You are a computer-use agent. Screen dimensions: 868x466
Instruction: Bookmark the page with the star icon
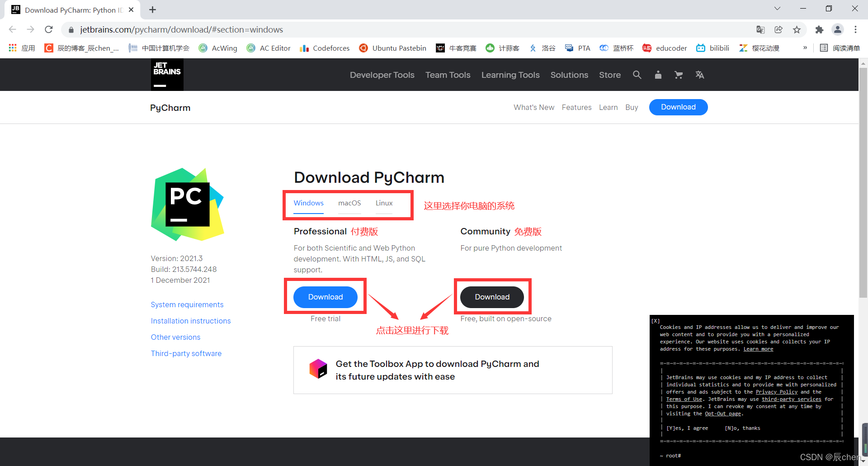point(797,29)
